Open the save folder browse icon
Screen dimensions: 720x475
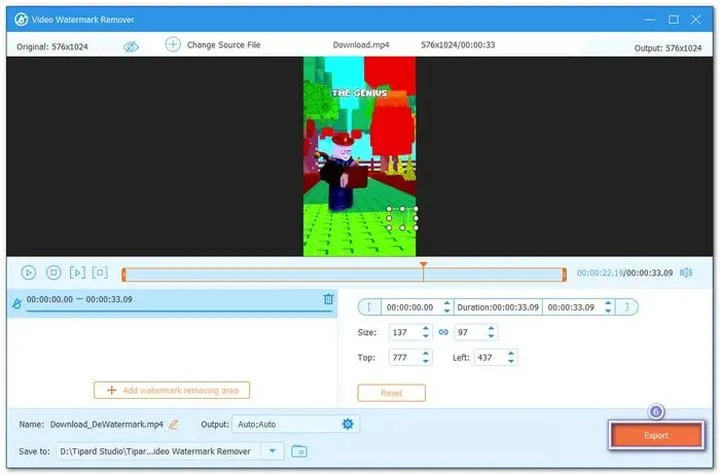click(298, 451)
